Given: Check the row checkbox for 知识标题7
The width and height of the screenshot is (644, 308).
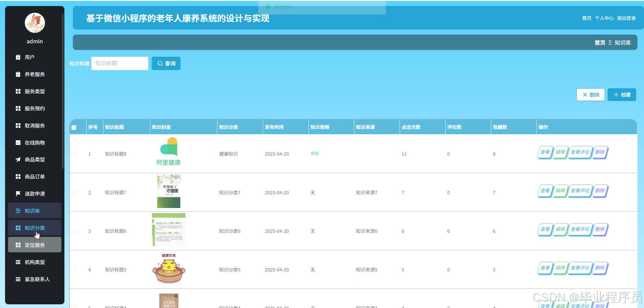Looking at the screenshot, I should tap(74, 193).
